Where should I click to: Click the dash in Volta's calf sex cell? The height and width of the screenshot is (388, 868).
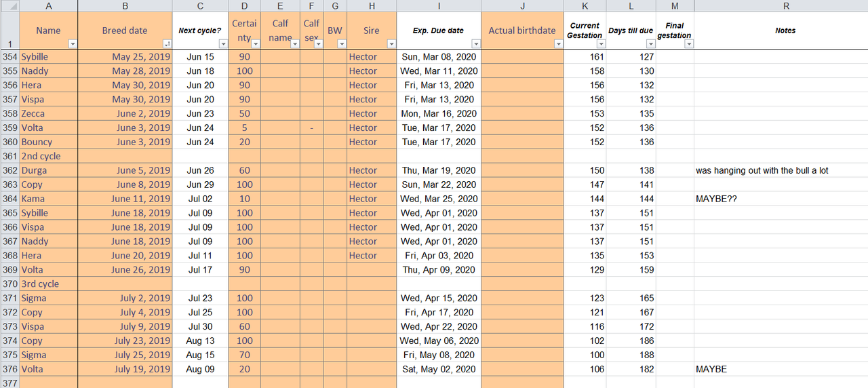311,128
